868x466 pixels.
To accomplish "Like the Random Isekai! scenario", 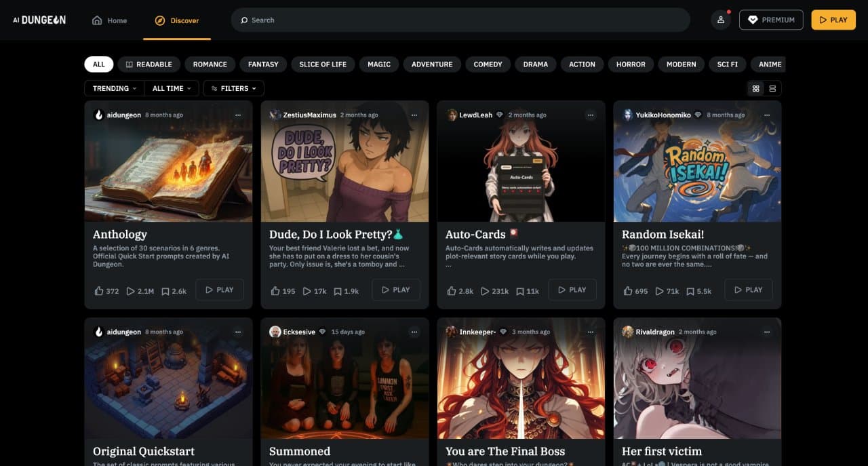I will (629, 291).
